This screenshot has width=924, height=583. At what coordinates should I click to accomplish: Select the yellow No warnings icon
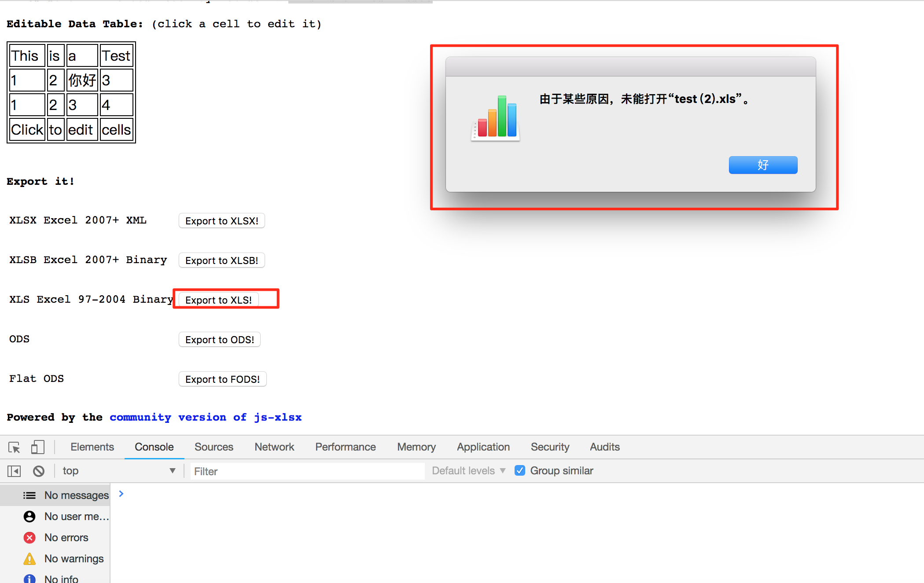click(29, 558)
